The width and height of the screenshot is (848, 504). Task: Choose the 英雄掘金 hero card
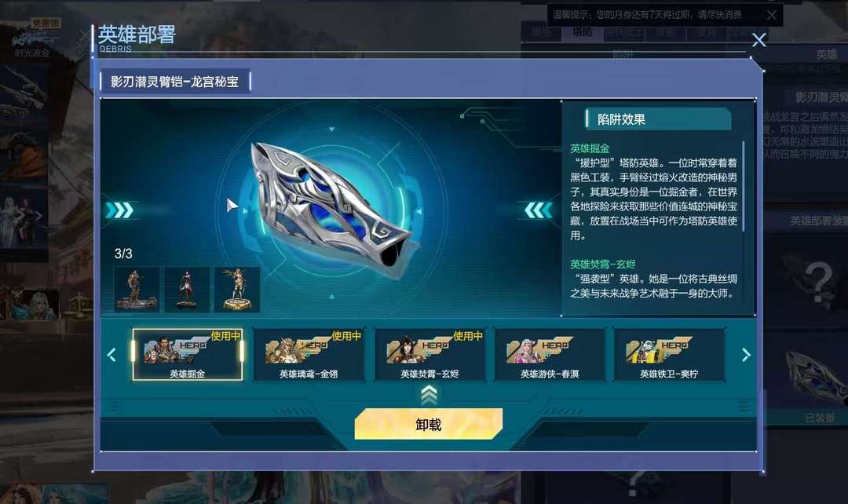tap(188, 355)
